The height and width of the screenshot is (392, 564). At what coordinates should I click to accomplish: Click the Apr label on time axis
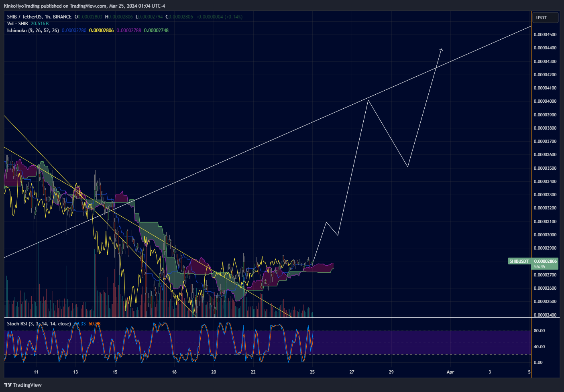tap(450, 372)
